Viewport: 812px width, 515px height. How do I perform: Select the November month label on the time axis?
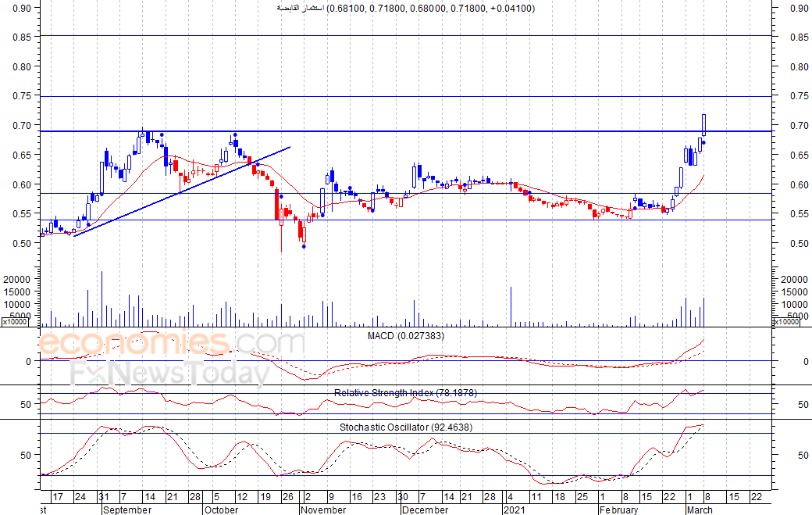(323, 510)
